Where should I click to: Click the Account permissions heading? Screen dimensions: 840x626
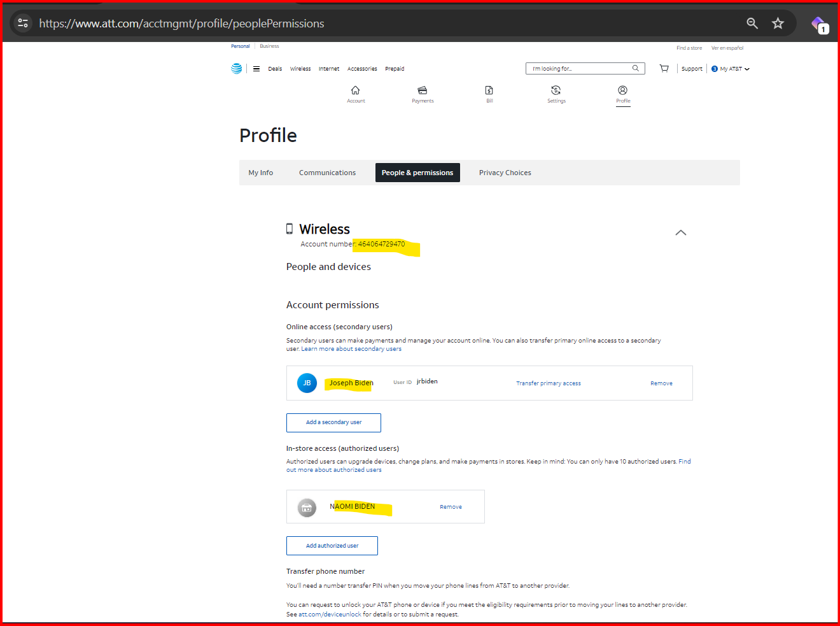point(333,305)
